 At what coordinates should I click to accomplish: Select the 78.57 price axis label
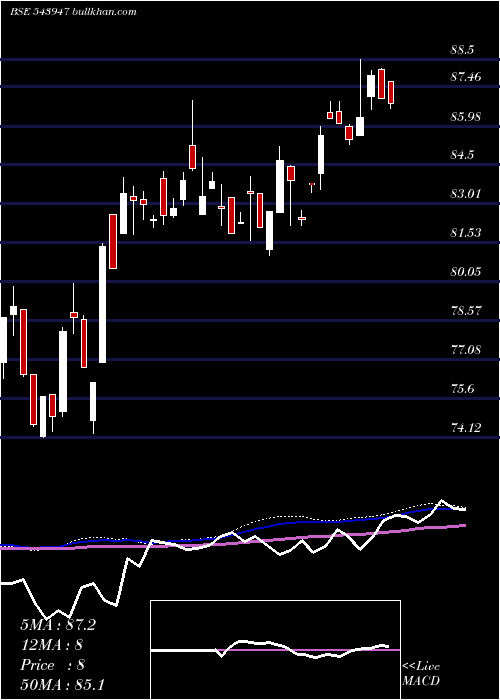(466, 310)
